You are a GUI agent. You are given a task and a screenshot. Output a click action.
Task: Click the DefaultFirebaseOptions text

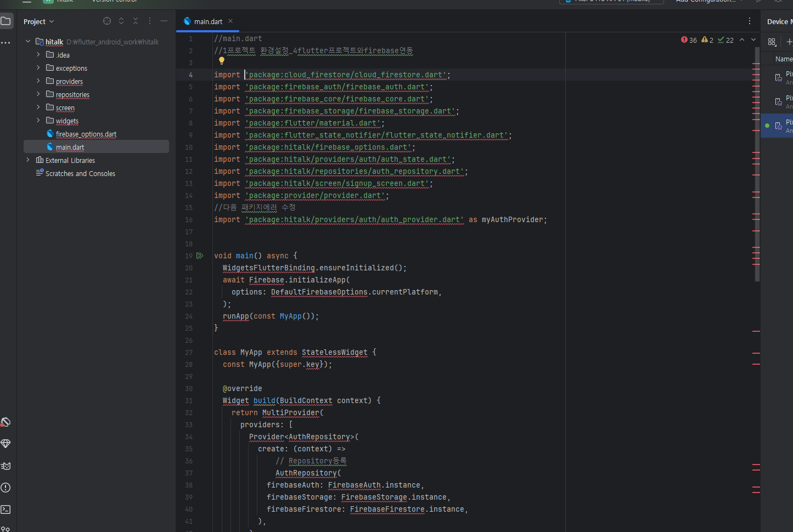pyautogui.click(x=319, y=292)
